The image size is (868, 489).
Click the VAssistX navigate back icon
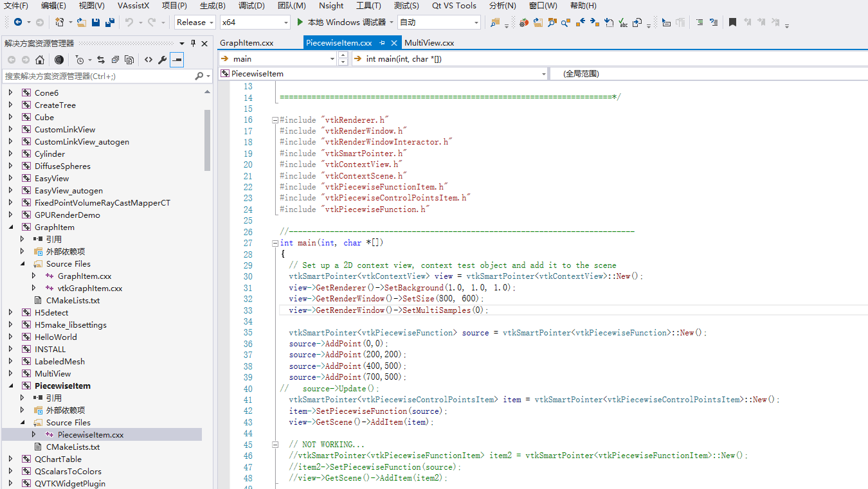click(x=580, y=22)
